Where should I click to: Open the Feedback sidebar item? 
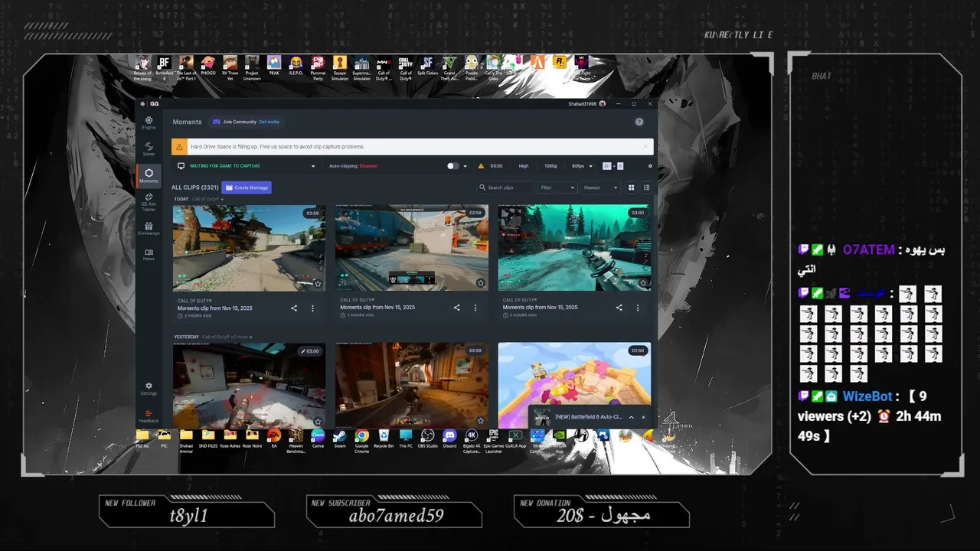[x=149, y=416]
